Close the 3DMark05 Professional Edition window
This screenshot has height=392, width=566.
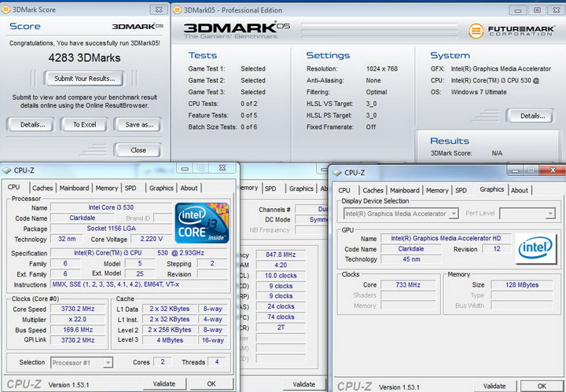point(556,10)
